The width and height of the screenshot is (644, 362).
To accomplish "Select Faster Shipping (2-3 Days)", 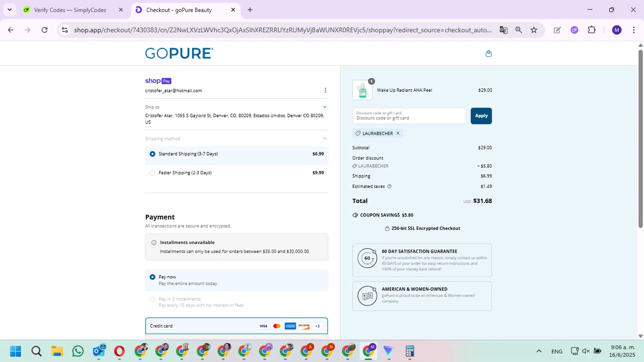I will (x=237, y=173).
